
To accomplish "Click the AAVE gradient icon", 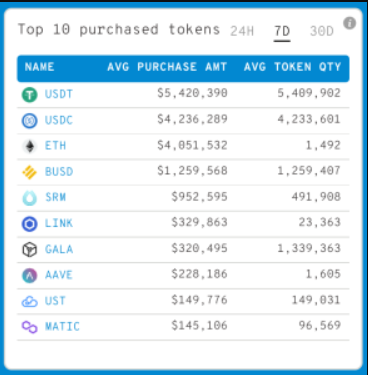I will [x=30, y=276].
